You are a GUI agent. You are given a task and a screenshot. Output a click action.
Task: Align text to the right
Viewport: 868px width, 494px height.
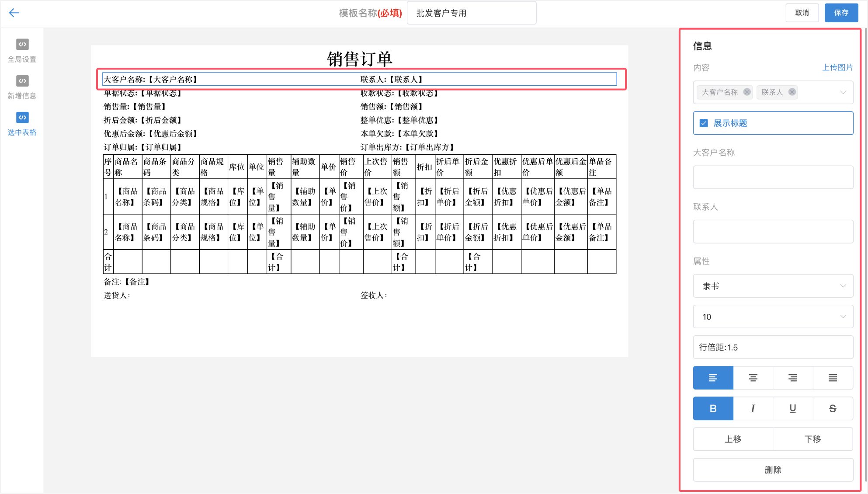(x=792, y=378)
